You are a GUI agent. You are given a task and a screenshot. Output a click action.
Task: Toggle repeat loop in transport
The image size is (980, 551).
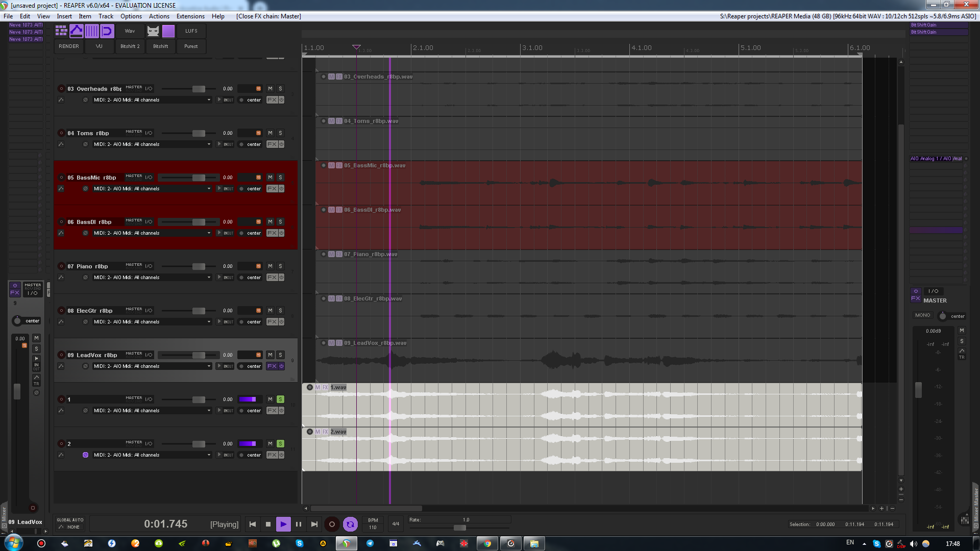pos(350,524)
